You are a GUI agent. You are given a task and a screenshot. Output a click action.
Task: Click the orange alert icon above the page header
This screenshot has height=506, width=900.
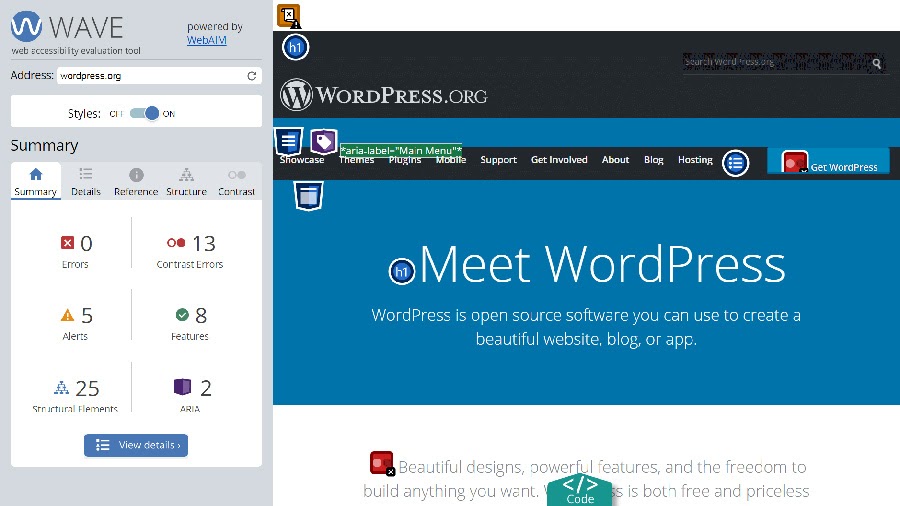pyautogui.click(x=289, y=16)
